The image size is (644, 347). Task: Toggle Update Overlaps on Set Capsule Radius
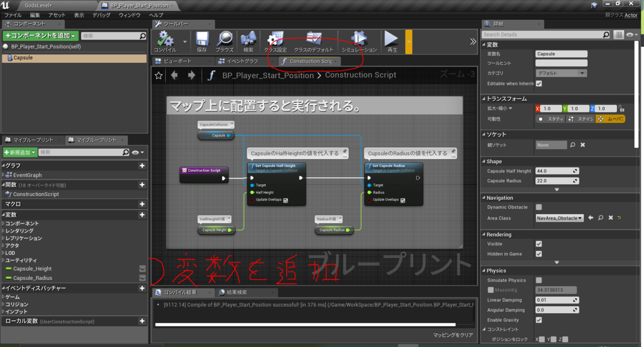point(402,200)
